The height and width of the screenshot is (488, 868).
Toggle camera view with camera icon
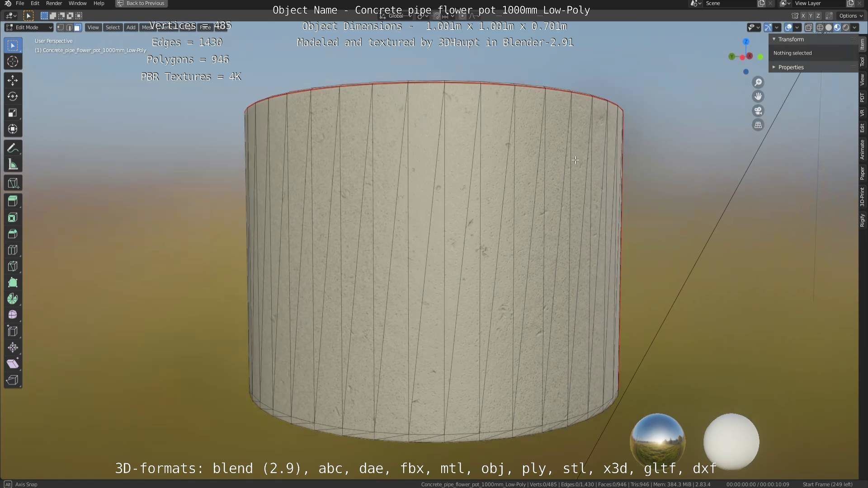758,111
